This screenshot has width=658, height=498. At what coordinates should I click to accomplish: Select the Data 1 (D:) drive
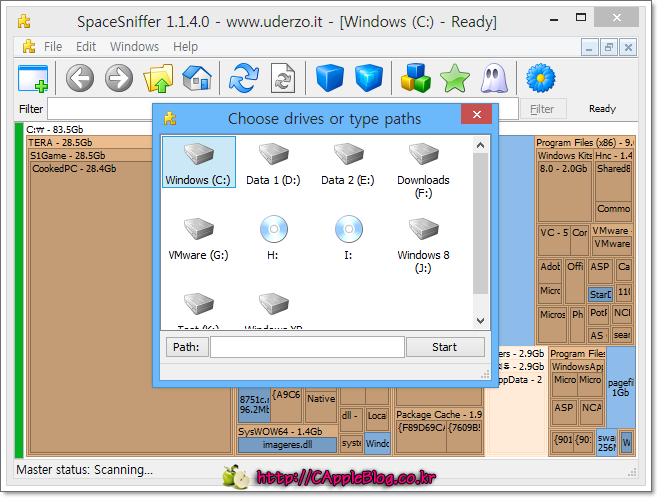[273, 164]
